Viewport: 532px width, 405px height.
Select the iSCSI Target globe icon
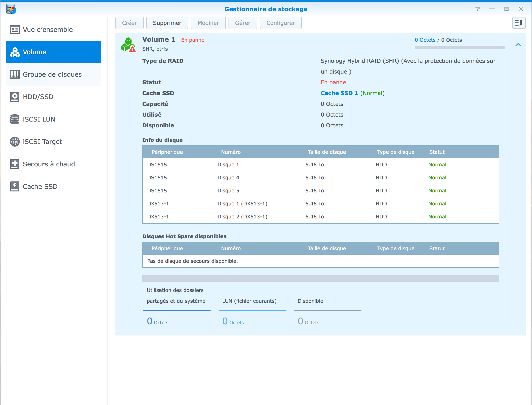coord(15,142)
